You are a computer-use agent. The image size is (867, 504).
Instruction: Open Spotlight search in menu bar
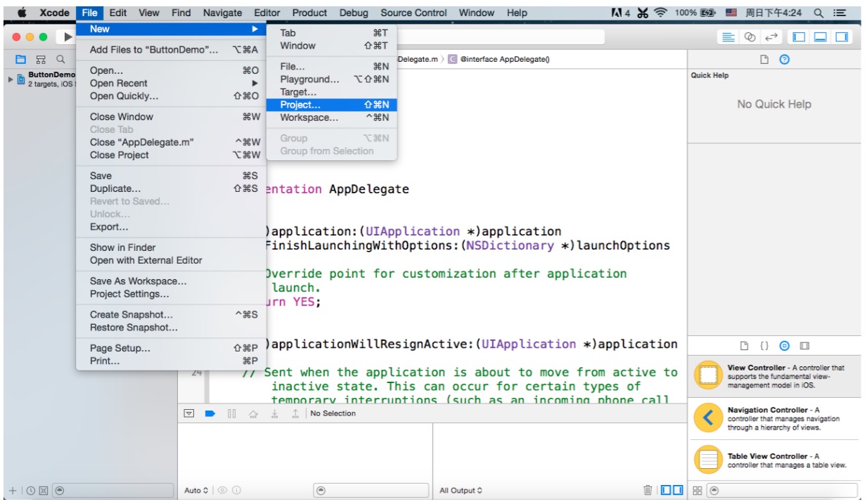tap(818, 13)
